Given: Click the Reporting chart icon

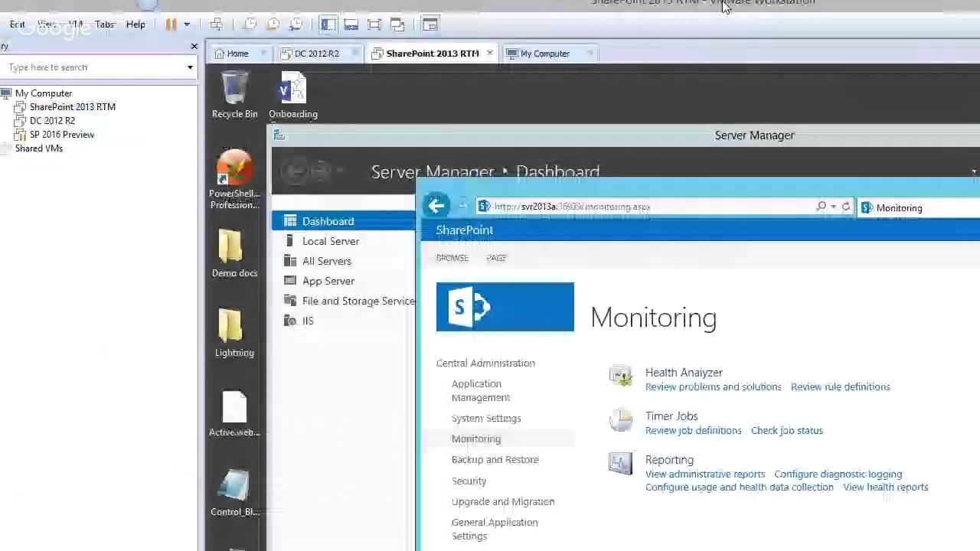Looking at the screenshot, I should click(621, 463).
